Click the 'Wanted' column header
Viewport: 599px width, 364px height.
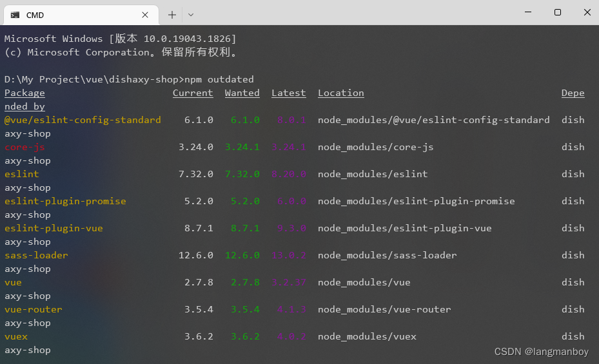(x=242, y=93)
